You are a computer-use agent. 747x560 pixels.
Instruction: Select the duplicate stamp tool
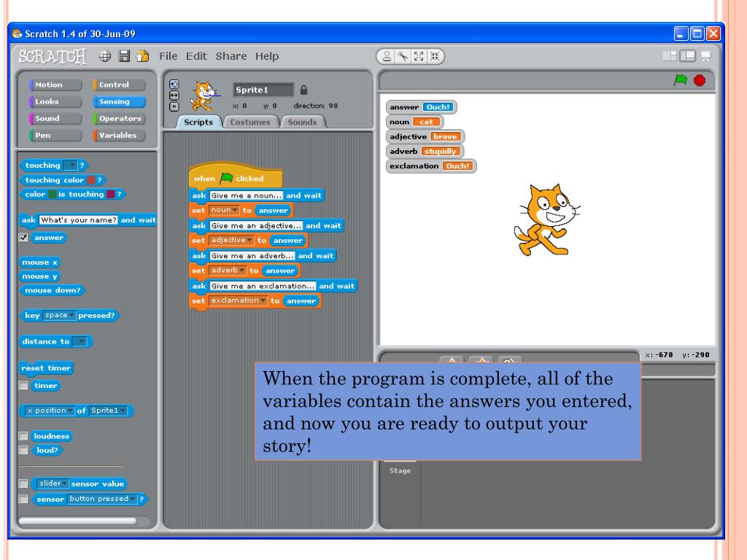387,57
